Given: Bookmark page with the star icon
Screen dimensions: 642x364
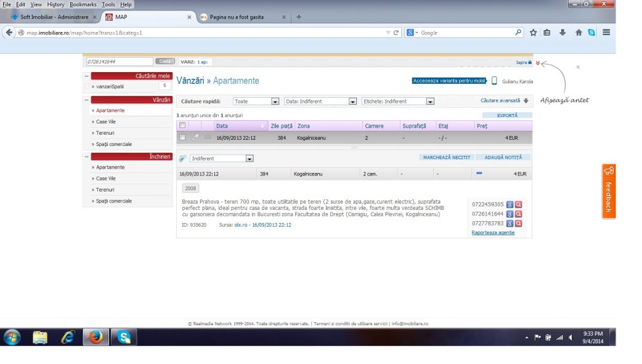Looking at the screenshot, I should pos(533,33).
